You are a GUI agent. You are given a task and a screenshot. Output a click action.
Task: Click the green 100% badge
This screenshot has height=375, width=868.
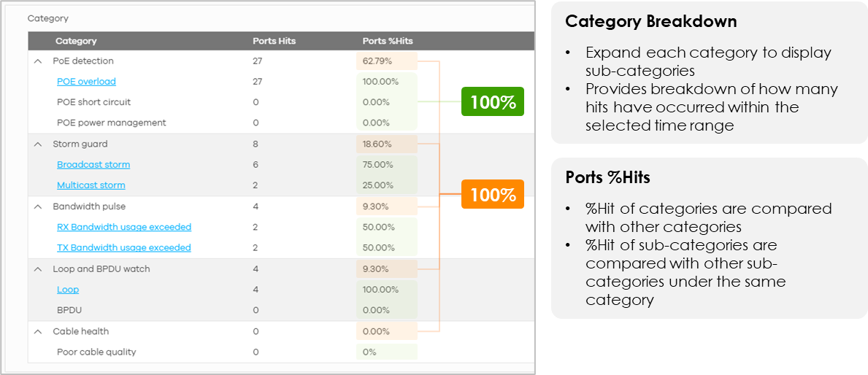(493, 101)
